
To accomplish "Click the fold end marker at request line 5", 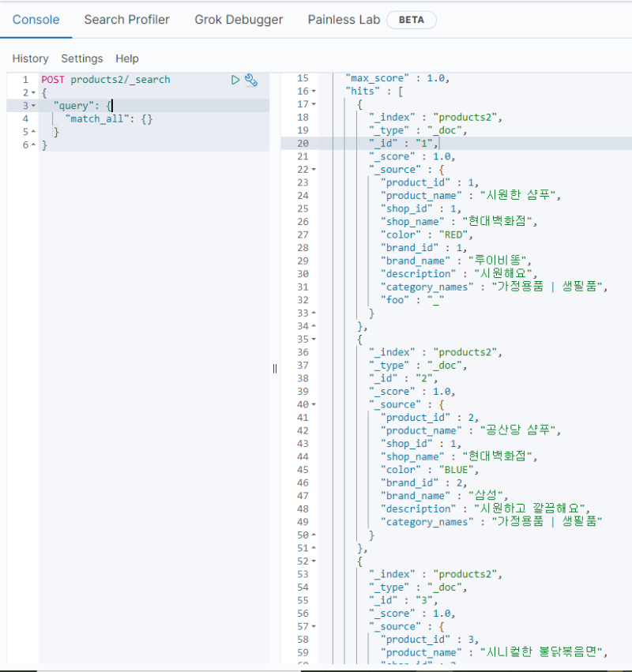I will coord(33,132).
